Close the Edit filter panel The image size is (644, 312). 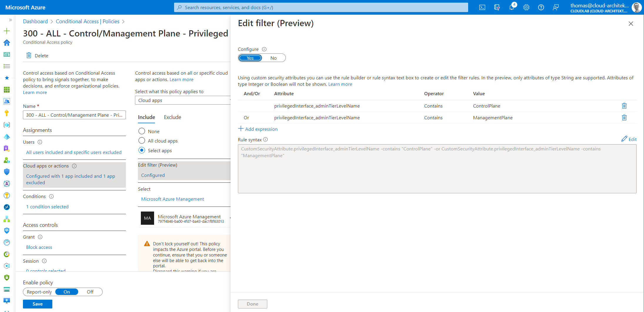coord(631,24)
